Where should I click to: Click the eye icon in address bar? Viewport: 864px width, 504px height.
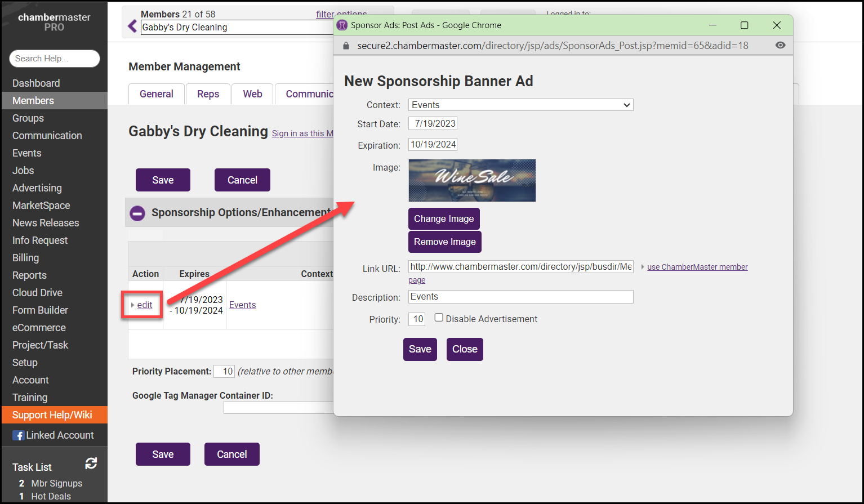[780, 45]
